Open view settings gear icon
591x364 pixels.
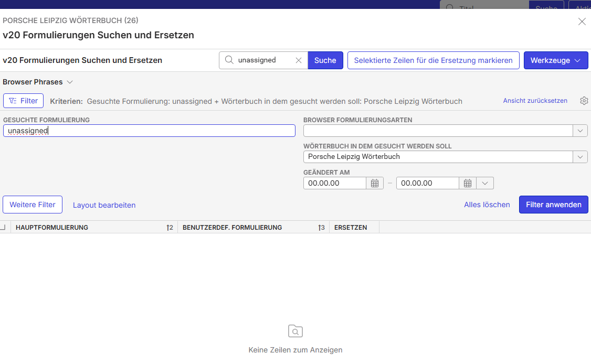click(584, 101)
